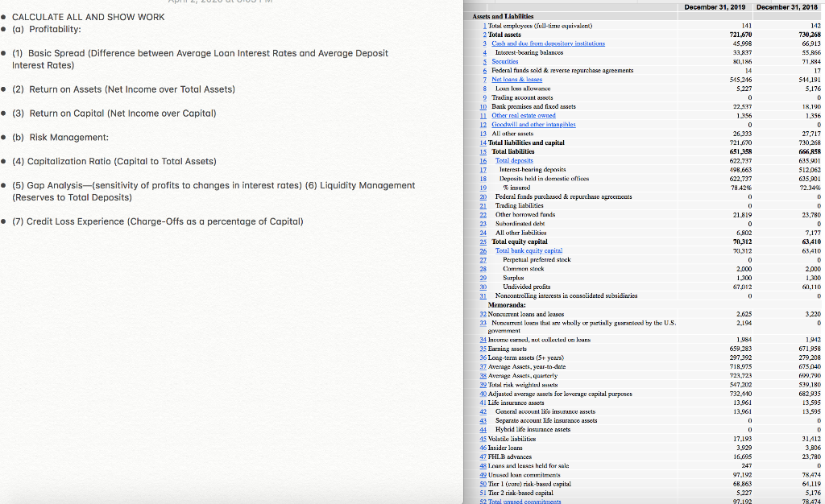Open the Cash and due from depository institutions link
Viewport: 825px width, 504px height.
point(548,43)
